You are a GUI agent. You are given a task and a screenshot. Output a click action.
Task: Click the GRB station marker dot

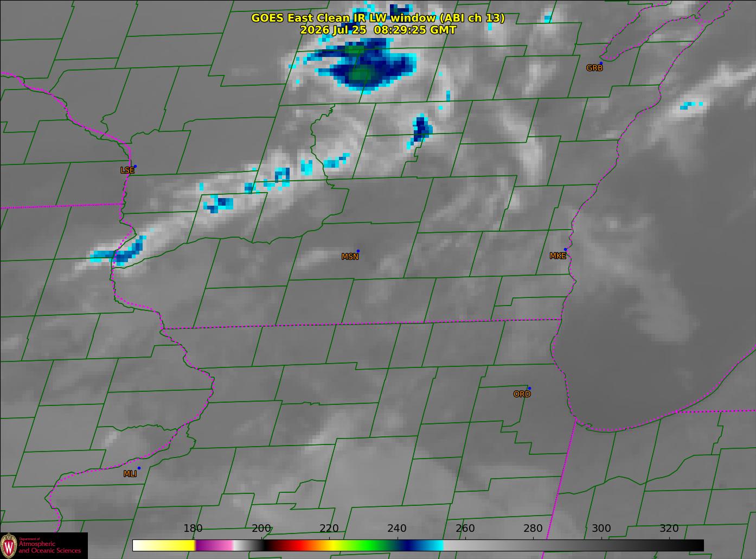601,63
